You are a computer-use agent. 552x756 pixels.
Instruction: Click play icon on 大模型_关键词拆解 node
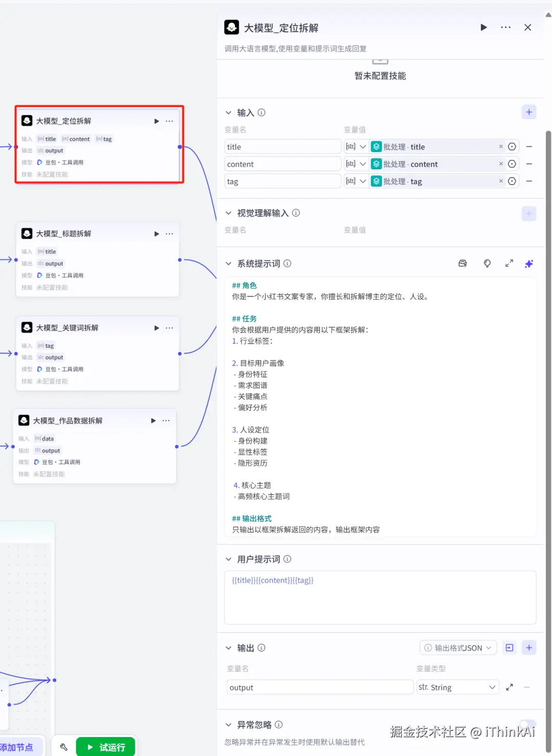pos(156,328)
